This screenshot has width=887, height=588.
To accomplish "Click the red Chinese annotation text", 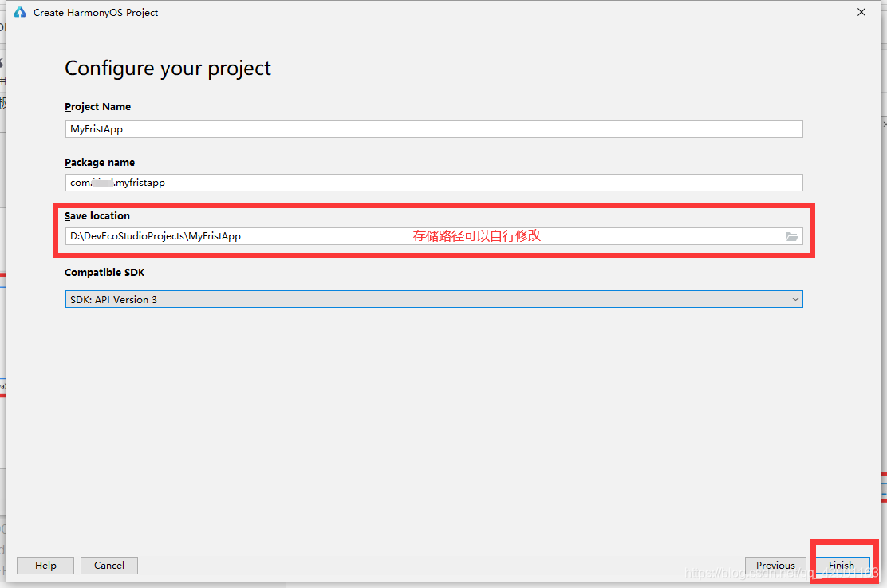I will (476, 236).
